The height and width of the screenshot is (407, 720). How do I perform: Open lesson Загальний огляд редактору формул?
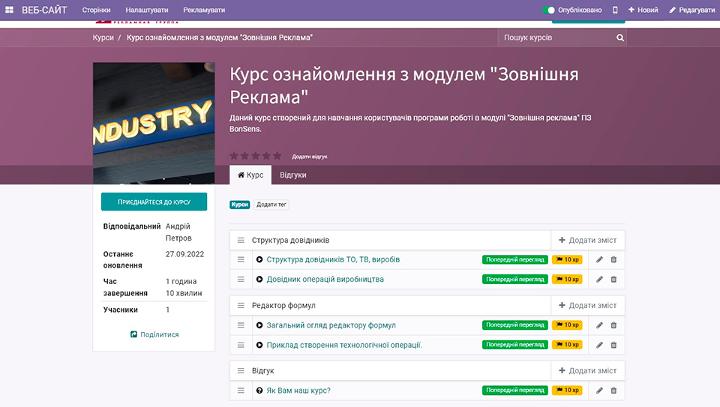[x=331, y=325]
